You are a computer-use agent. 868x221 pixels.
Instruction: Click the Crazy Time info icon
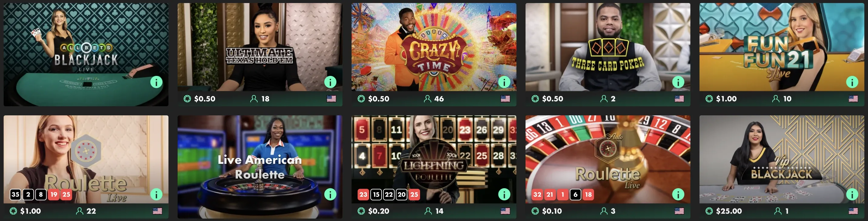point(504,82)
